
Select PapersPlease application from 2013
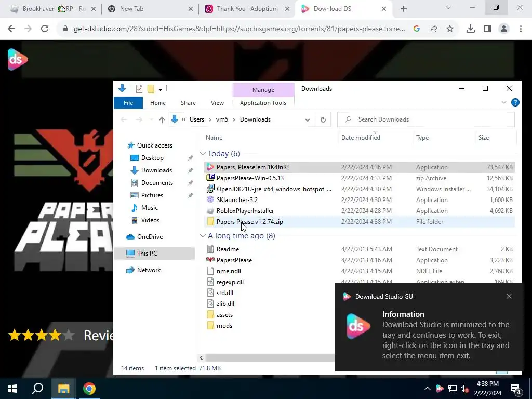tap(360, 260)
